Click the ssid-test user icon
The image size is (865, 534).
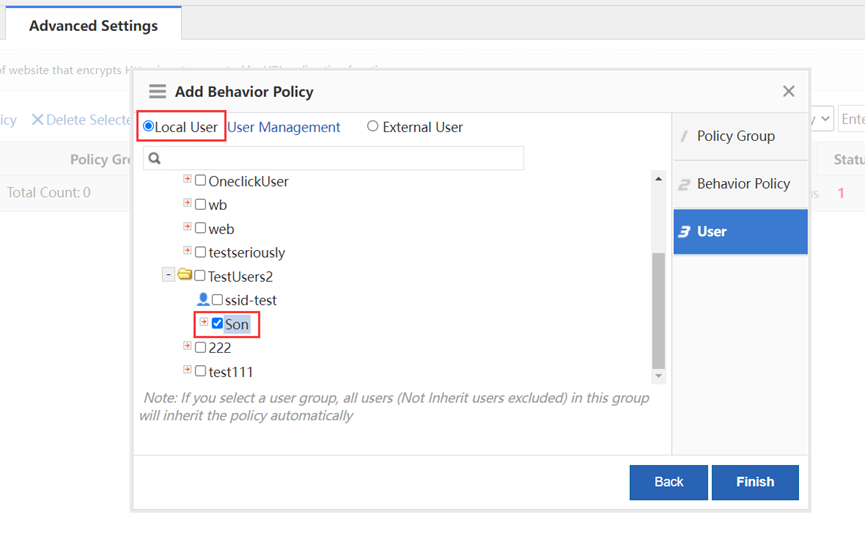click(203, 300)
